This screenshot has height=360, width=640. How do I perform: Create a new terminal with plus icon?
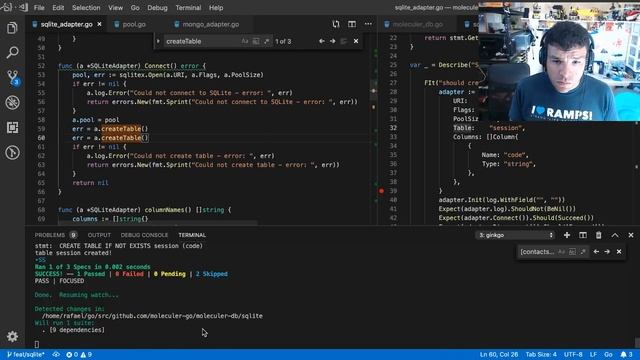(x=567, y=235)
